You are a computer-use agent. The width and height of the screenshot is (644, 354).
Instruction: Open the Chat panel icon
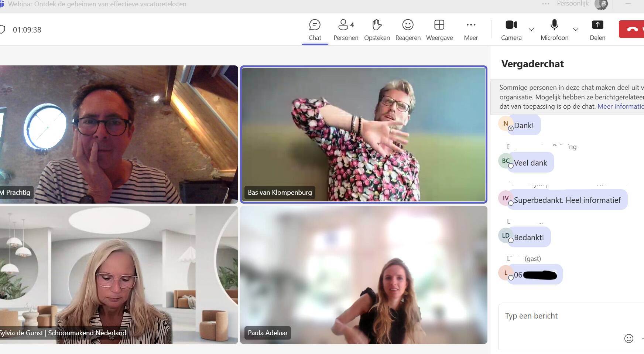[315, 30]
